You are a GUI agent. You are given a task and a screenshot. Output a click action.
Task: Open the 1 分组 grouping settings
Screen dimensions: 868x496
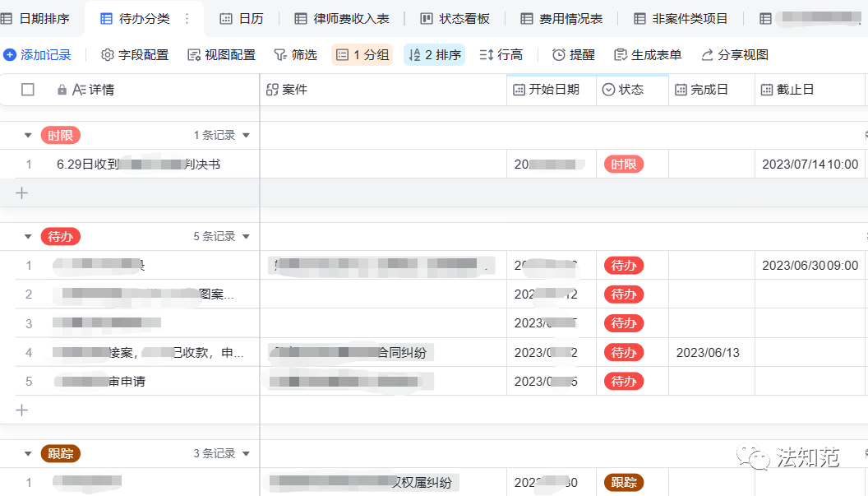click(x=362, y=54)
